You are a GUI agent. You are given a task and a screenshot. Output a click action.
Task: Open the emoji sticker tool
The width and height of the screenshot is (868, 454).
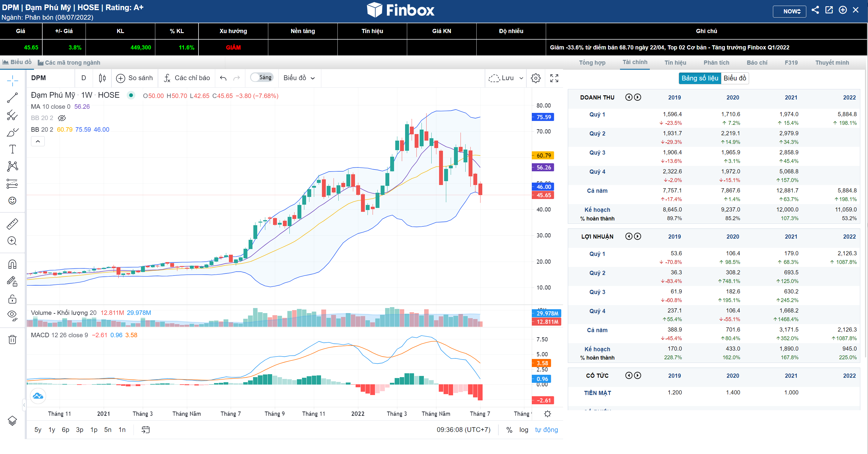(13, 201)
